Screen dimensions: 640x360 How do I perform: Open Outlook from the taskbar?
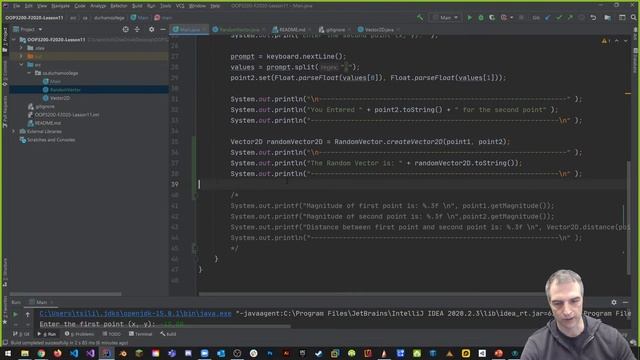221,353
